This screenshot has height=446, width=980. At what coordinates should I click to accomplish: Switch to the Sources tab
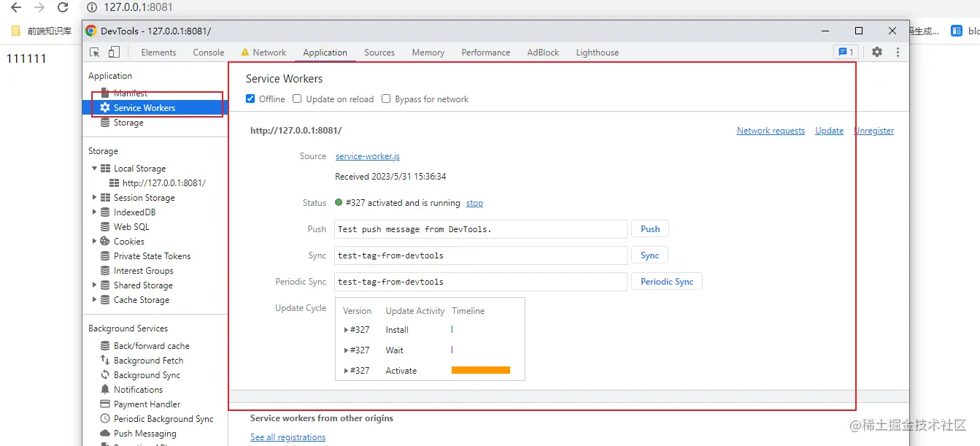click(379, 53)
